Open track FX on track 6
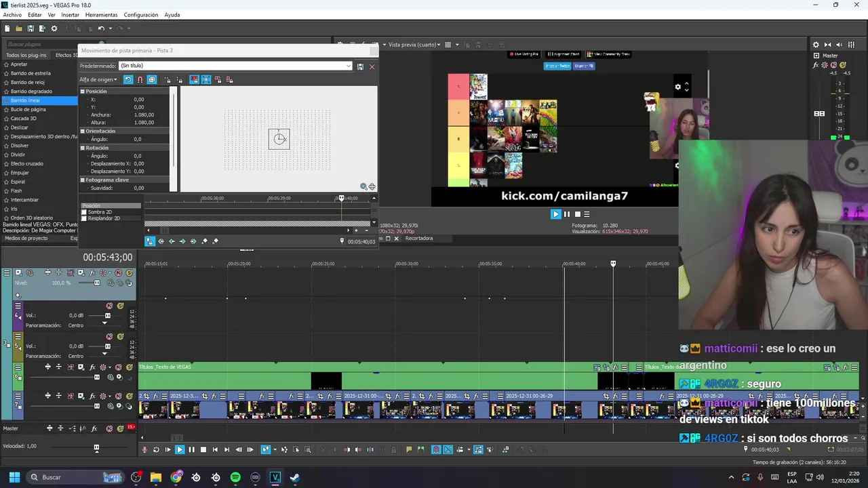The width and height of the screenshot is (868, 488). 92,367
